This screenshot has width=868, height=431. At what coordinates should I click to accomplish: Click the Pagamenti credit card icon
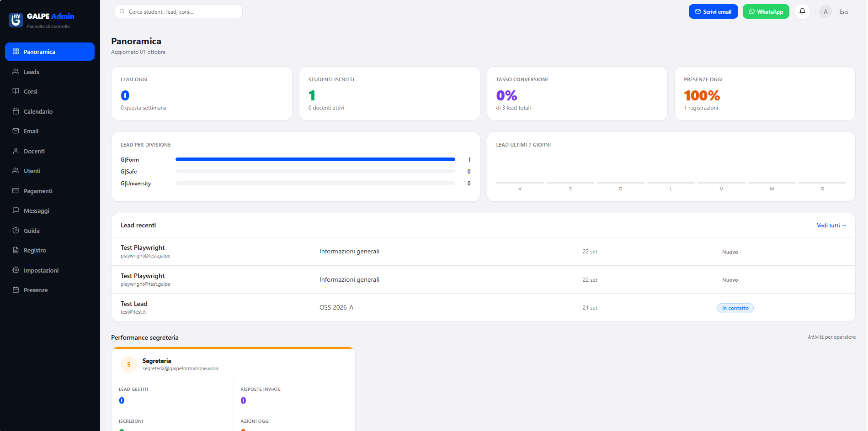tap(16, 191)
